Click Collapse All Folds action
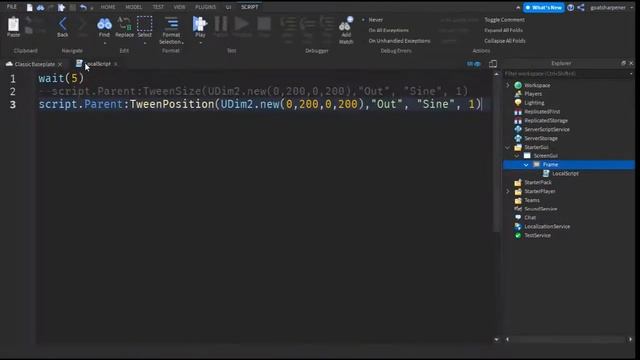 click(x=504, y=41)
